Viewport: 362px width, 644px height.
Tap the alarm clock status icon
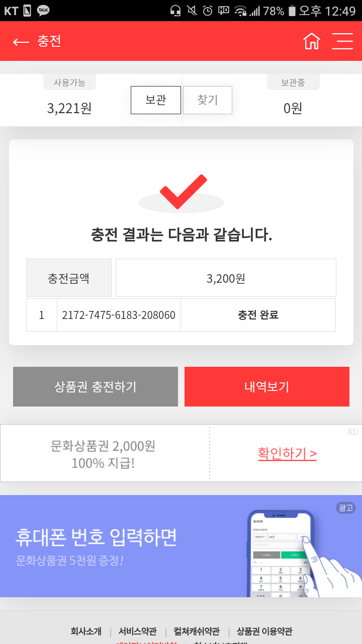point(207,11)
